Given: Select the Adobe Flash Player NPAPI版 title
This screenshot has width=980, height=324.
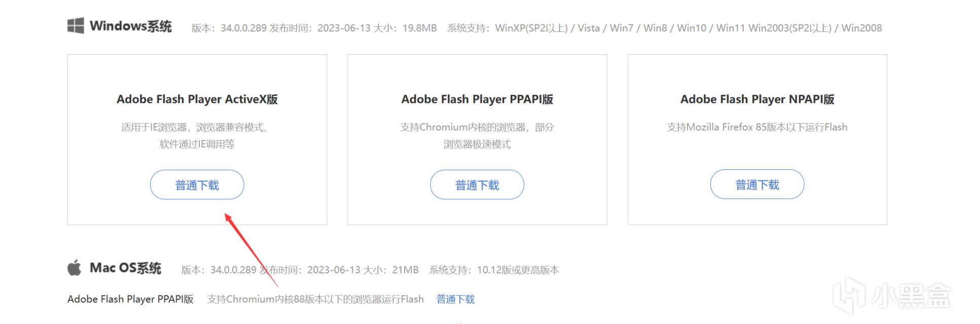Looking at the screenshot, I should coord(757,99).
